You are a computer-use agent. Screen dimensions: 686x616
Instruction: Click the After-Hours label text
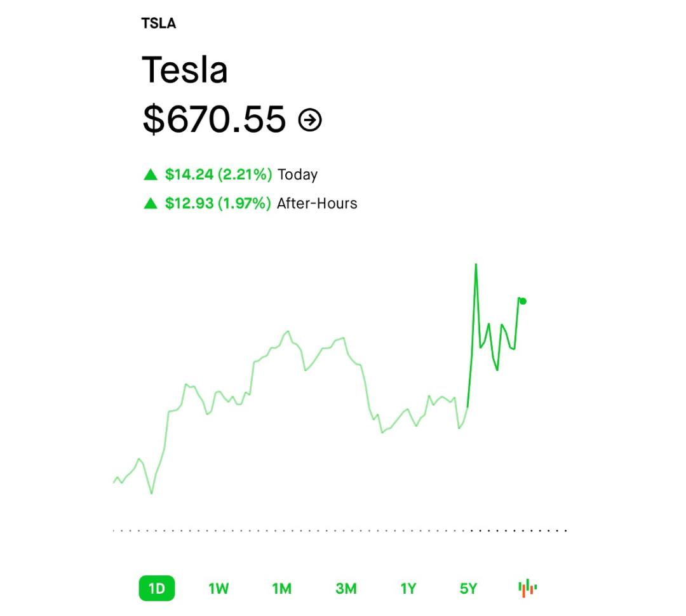317,203
